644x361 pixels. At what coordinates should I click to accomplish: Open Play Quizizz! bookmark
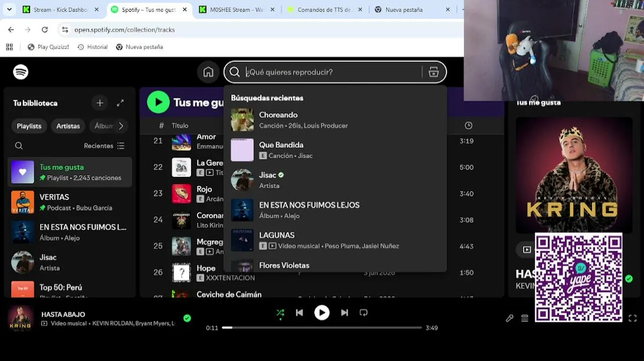coord(48,47)
